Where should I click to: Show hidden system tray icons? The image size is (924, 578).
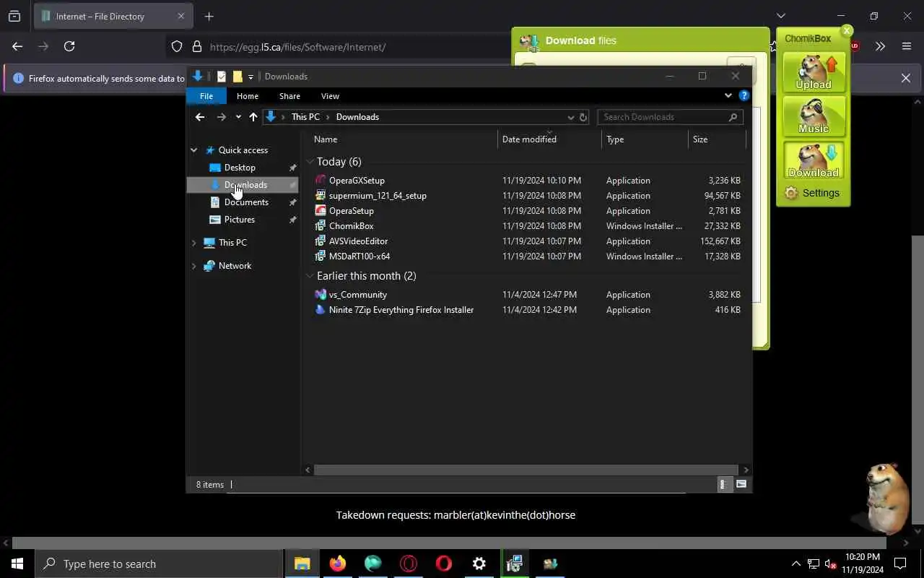[796, 564]
